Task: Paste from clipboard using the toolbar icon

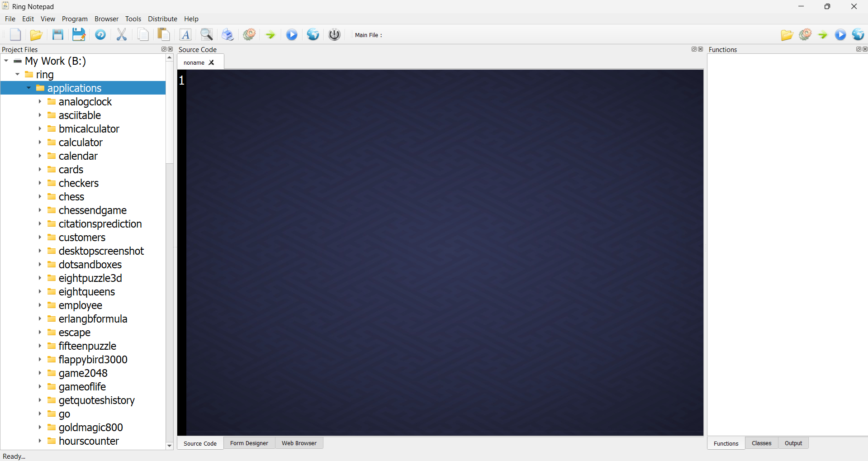Action: pos(163,34)
